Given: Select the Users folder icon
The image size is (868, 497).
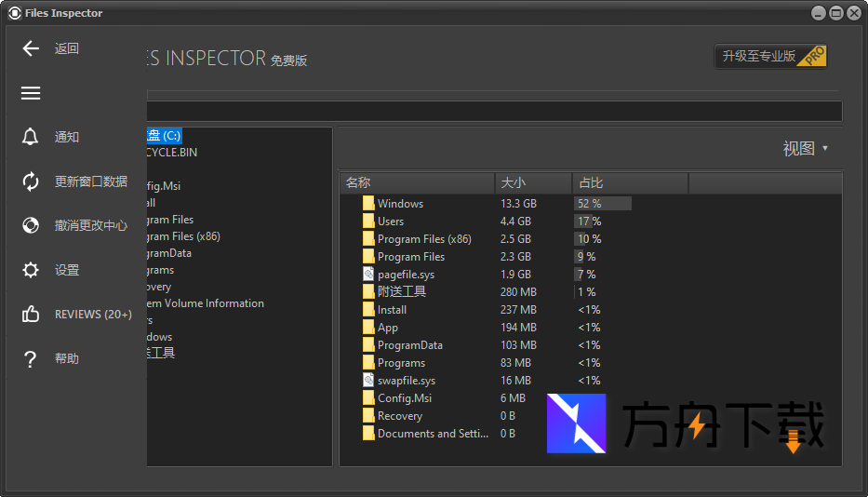Looking at the screenshot, I should (368, 222).
